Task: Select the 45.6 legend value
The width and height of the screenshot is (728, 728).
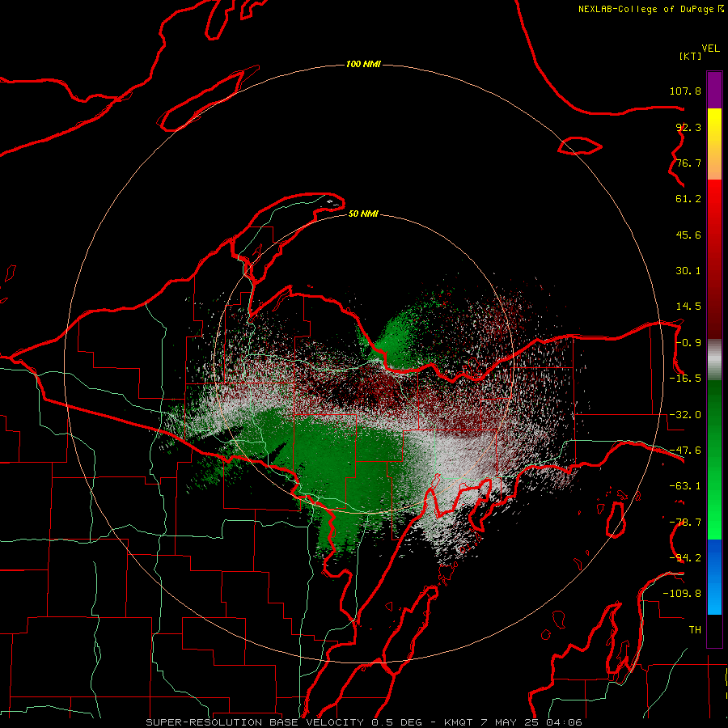Action: (x=688, y=235)
